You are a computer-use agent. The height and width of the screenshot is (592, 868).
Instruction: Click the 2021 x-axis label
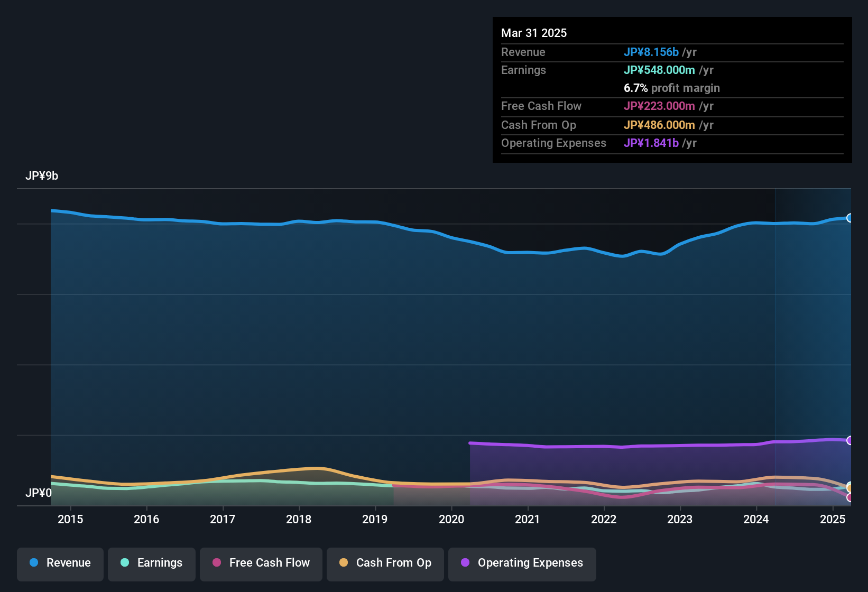pyautogui.click(x=528, y=519)
